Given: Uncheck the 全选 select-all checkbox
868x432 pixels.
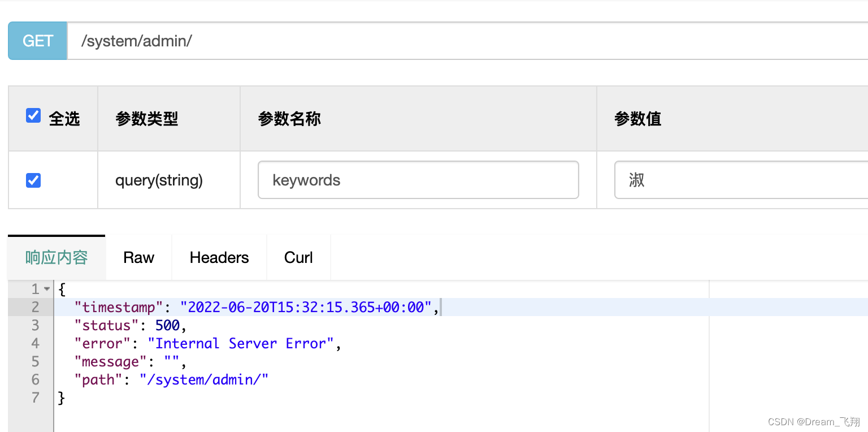Looking at the screenshot, I should click(x=33, y=115).
